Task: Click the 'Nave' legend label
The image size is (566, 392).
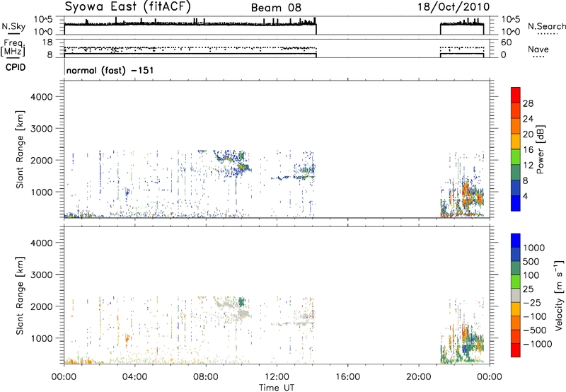Action: 538,49
